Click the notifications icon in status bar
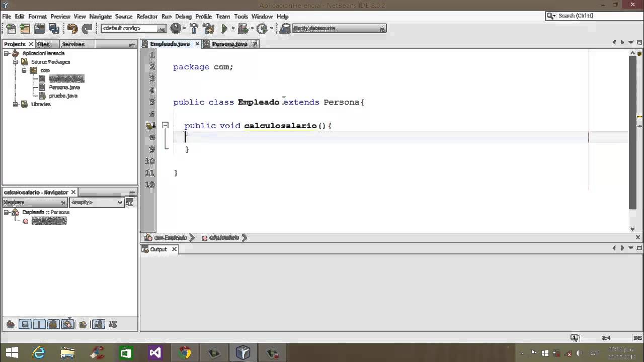Image resolution: width=644 pixels, height=362 pixels. point(575,338)
